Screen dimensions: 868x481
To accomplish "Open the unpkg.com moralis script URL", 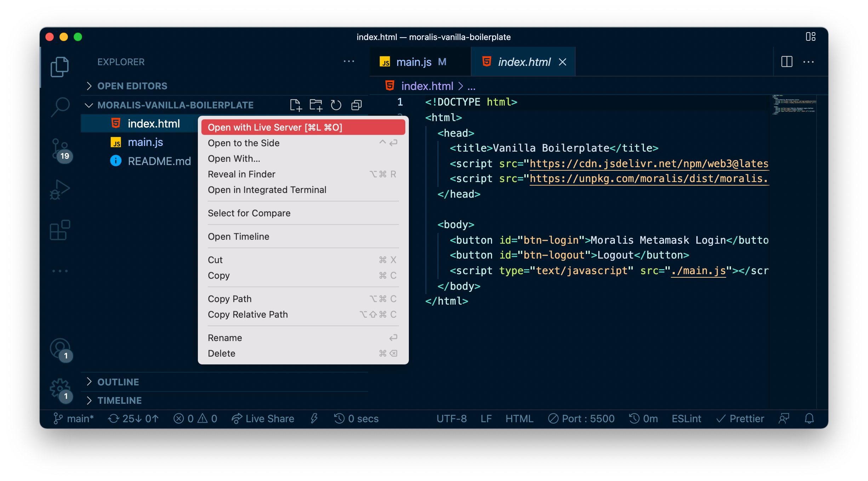I will (x=649, y=179).
